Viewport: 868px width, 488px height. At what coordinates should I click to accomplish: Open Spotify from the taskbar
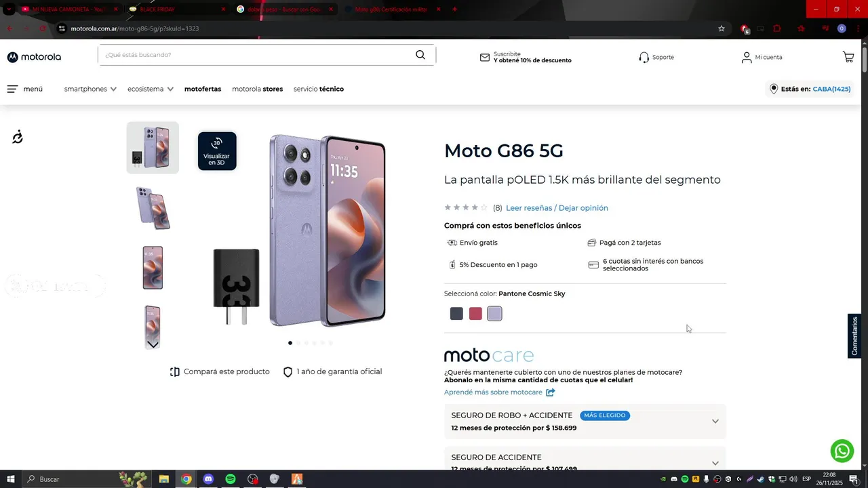[231, 479]
